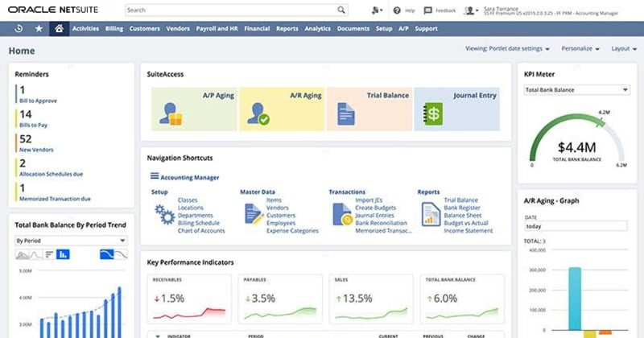The image size is (644, 338).
Task: Open the Personalize dropdown
Action: click(x=580, y=48)
